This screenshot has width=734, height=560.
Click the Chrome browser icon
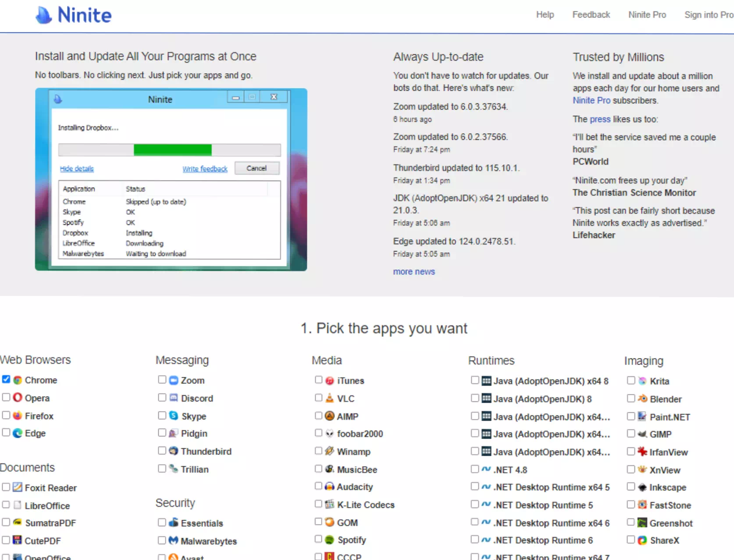[x=18, y=380]
